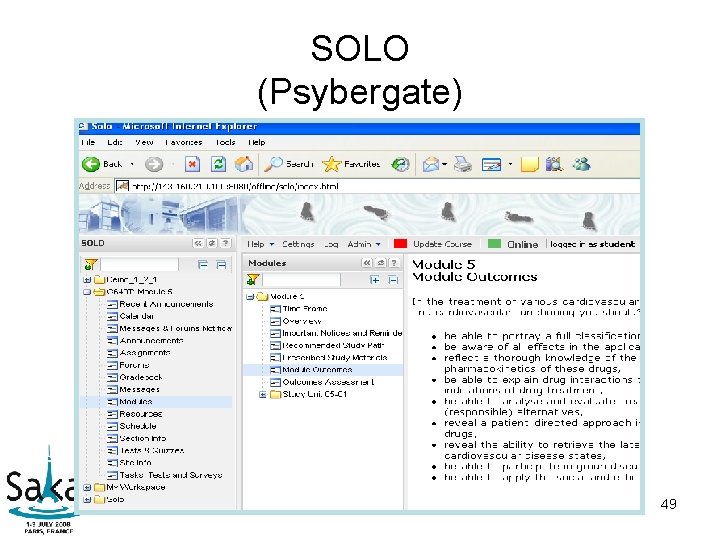
Task: Open the browser Help menu
Action: [x=257, y=142]
